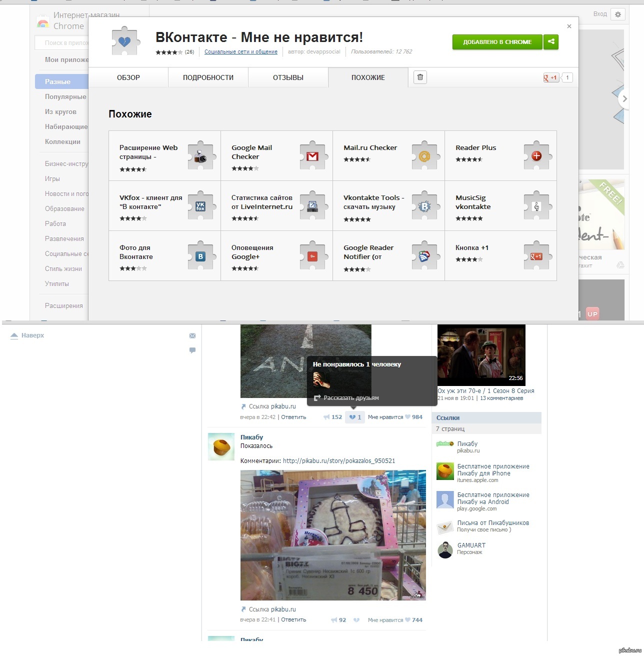Click the avatar of the user who disliked

321,380
